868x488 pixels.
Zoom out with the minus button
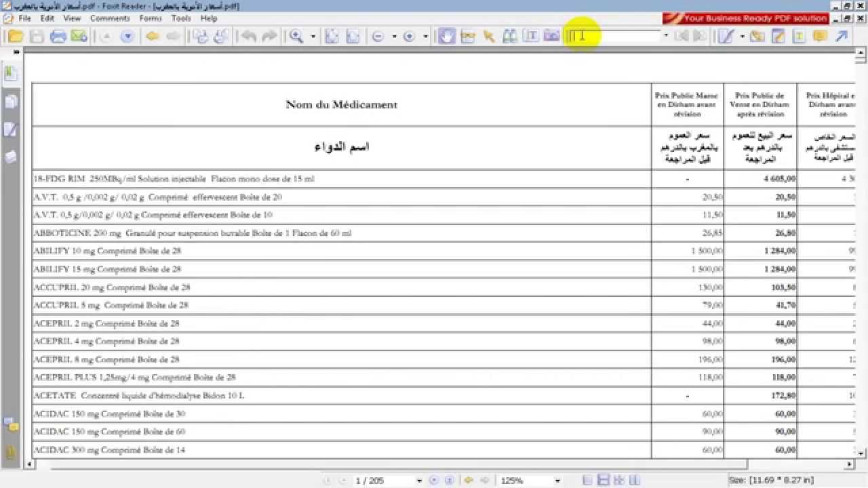[x=378, y=37]
